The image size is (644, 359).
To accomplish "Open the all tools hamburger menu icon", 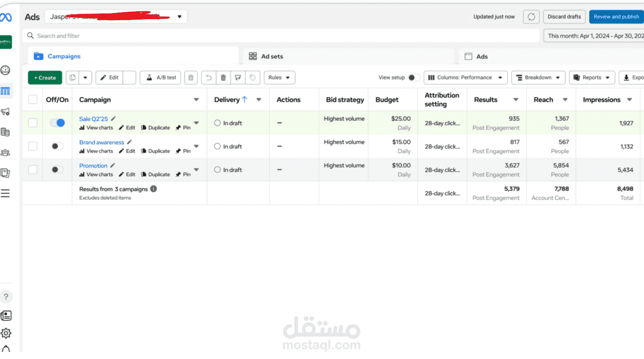I will [5, 193].
